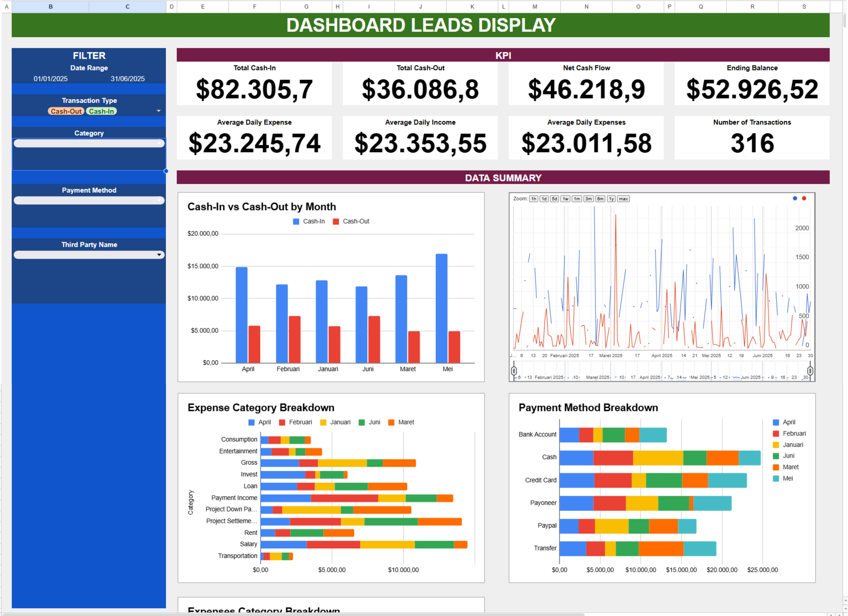Click Februari swatch in Payment Method legend
This screenshot has height=616, width=848.
(776, 434)
